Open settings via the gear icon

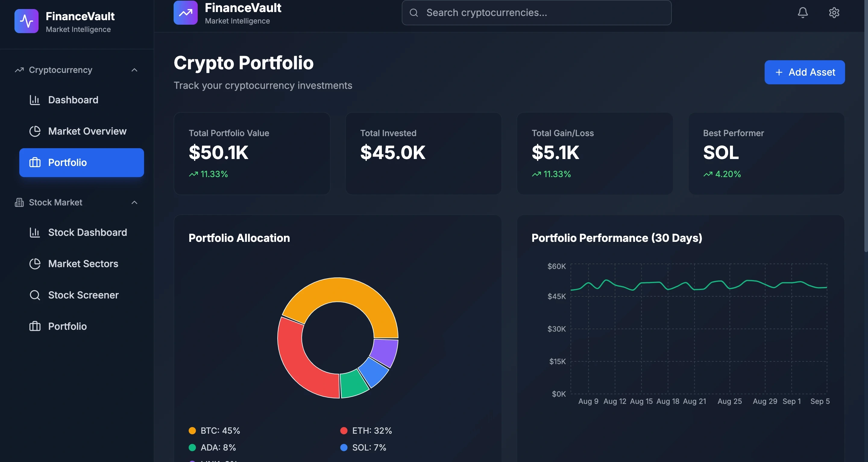click(834, 12)
